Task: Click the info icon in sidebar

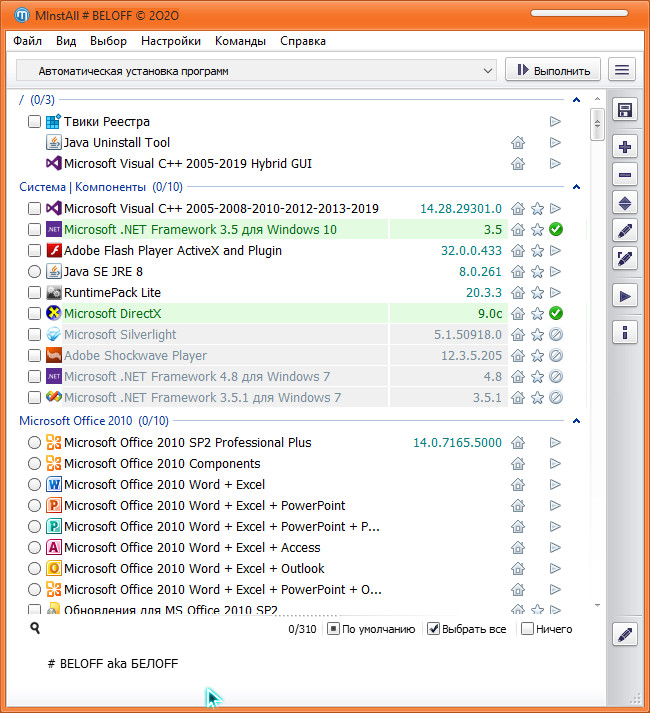Action: 625,333
